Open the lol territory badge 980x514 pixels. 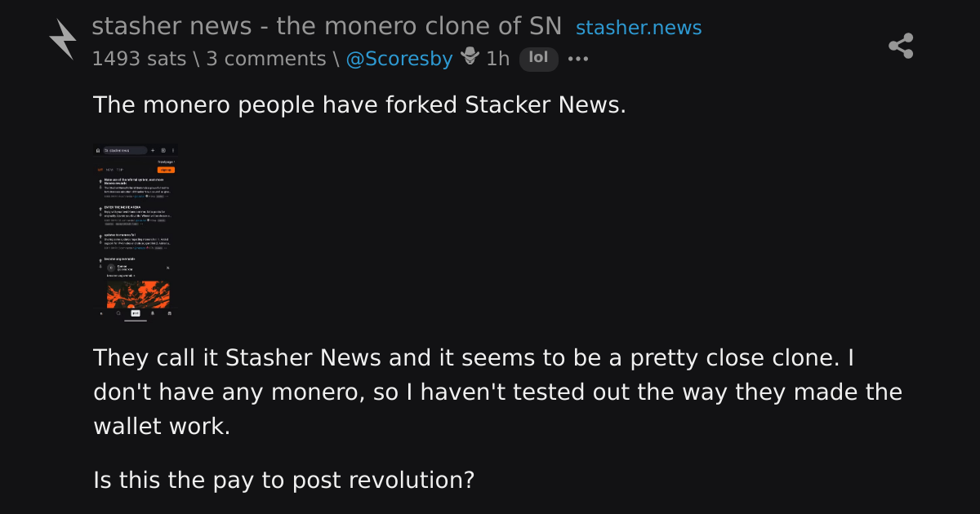tap(539, 59)
